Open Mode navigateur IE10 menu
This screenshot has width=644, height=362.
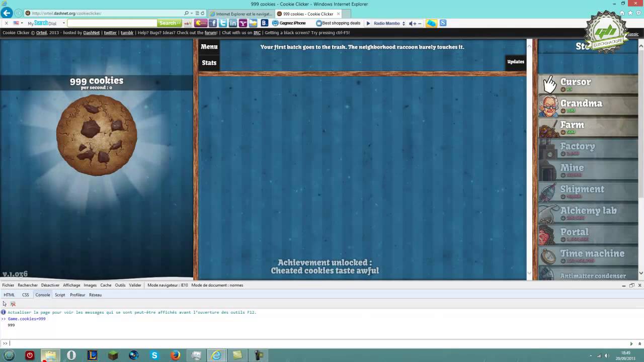tap(168, 285)
